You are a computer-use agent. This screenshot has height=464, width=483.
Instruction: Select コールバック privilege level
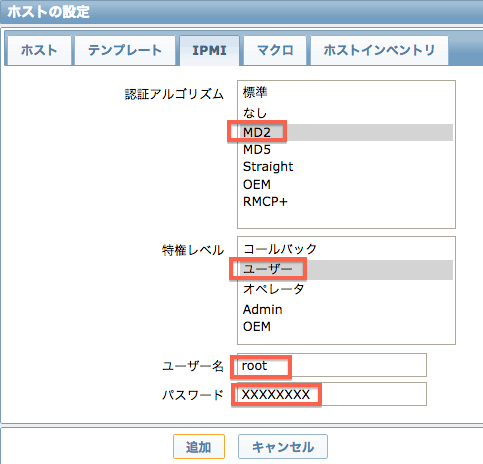tap(346, 249)
